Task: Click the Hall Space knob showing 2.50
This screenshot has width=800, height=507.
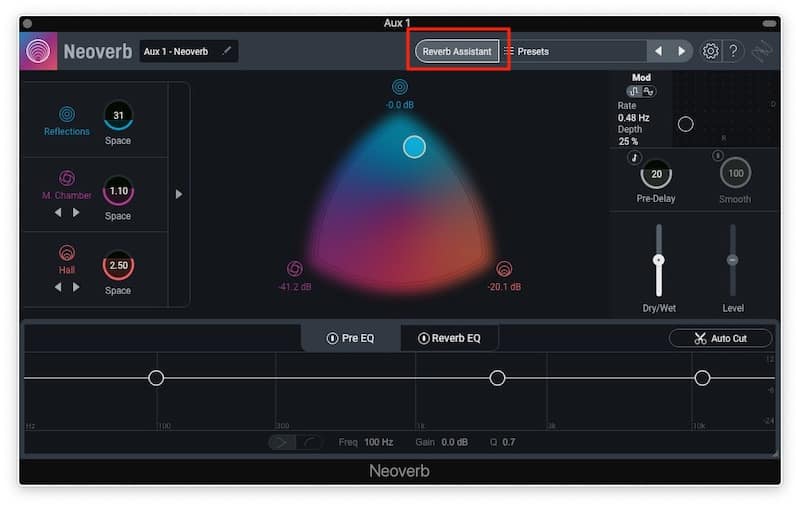Action: pyautogui.click(x=118, y=265)
